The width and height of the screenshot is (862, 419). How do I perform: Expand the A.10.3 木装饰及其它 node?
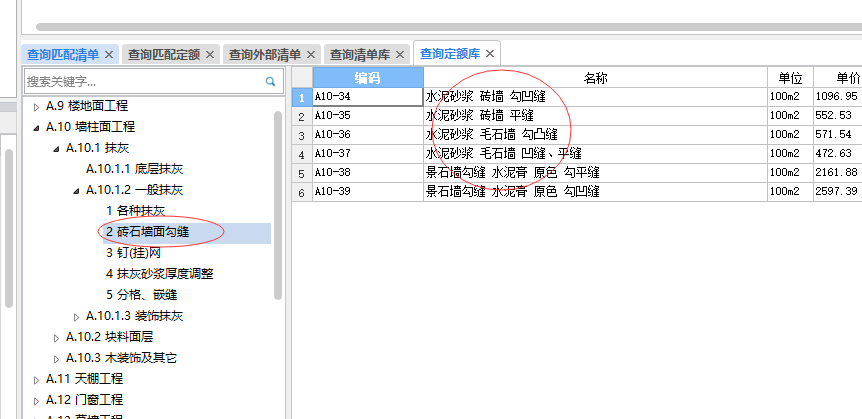[x=56, y=359]
